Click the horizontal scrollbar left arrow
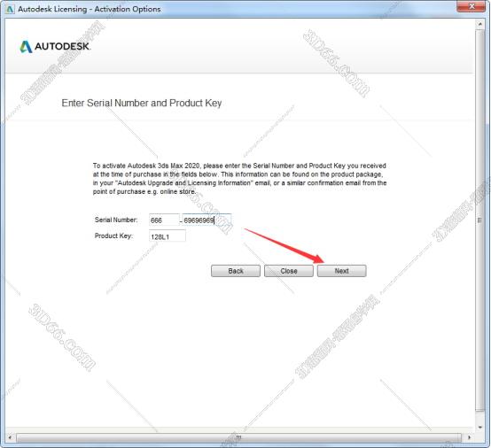491x448 pixels. [x=10, y=437]
